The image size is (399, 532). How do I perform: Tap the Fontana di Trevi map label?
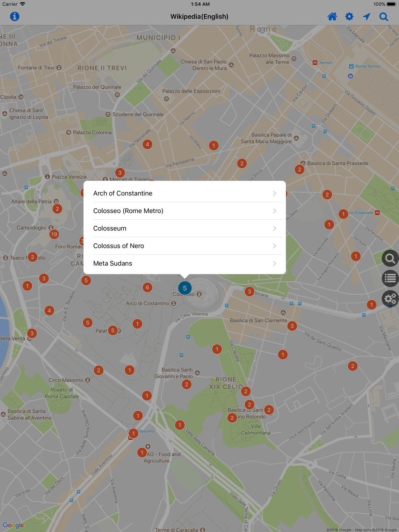click(x=36, y=68)
